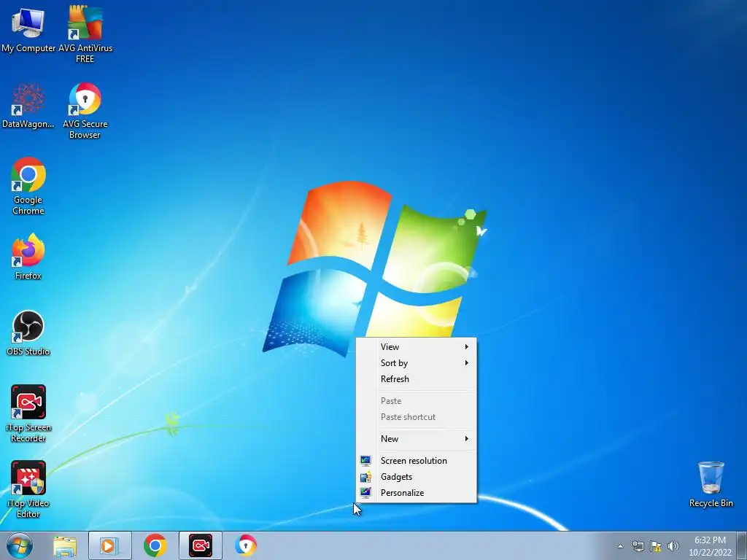This screenshot has width=747, height=560.
Task: Expand the New submenu
Action: 417,438
